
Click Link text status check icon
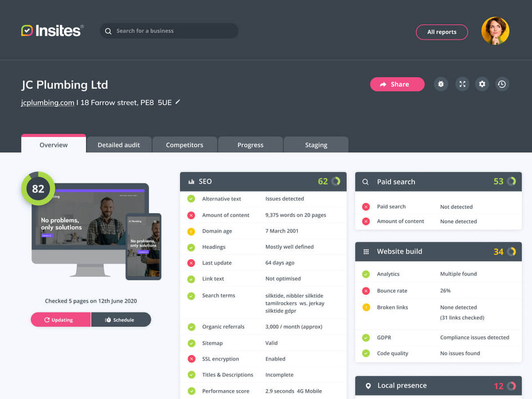(x=191, y=279)
